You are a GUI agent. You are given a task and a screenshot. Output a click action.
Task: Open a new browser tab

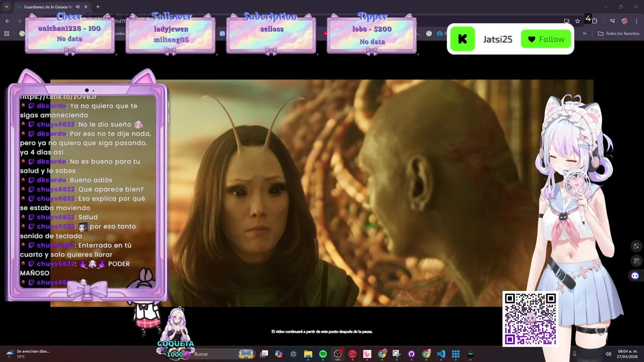click(98, 7)
